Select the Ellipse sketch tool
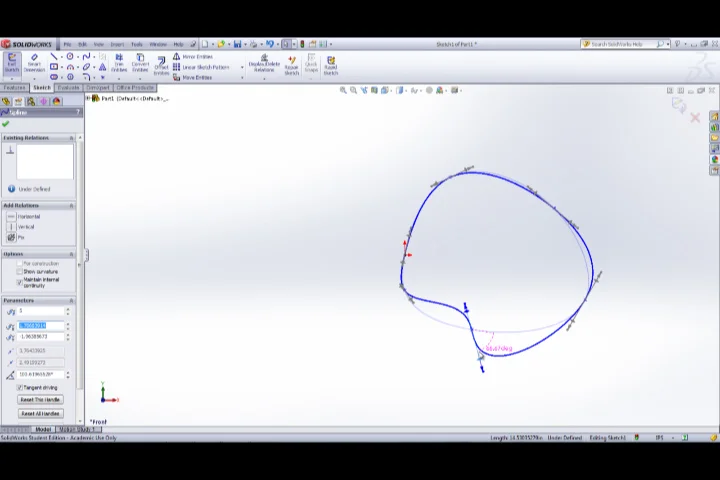 tap(86, 67)
